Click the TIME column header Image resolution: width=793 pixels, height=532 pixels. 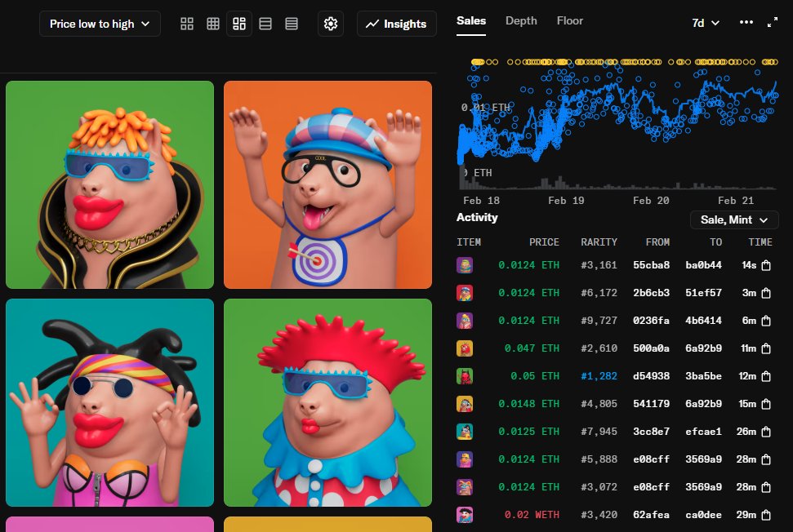(x=760, y=242)
